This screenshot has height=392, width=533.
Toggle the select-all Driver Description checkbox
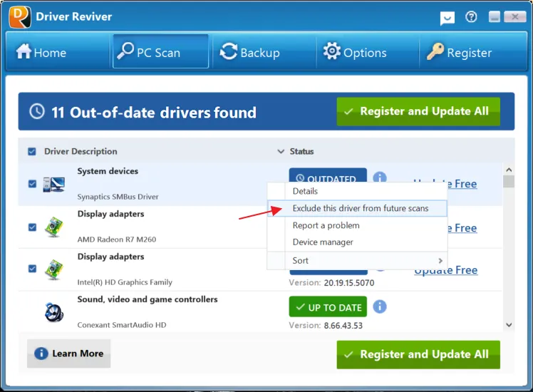[x=32, y=151]
